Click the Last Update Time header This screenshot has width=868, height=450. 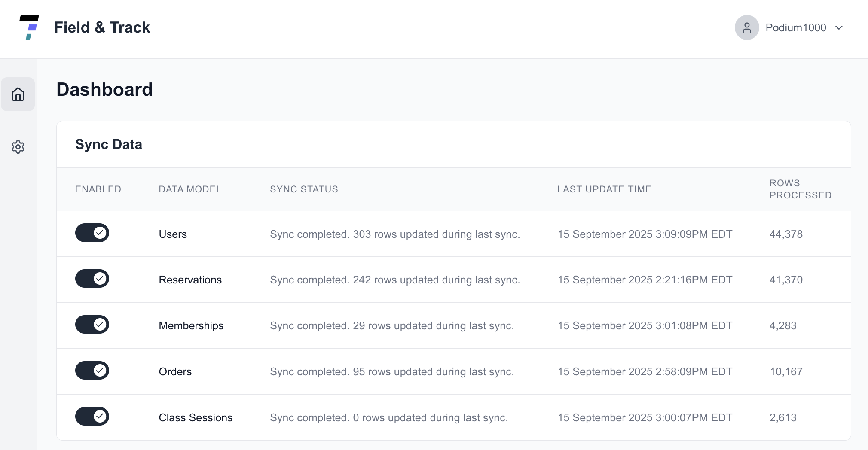[604, 189]
